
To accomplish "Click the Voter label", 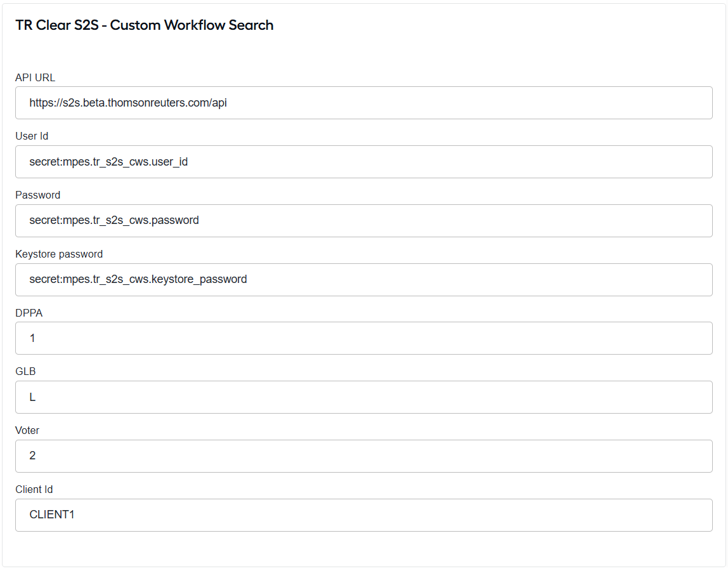I will coord(27,431).
